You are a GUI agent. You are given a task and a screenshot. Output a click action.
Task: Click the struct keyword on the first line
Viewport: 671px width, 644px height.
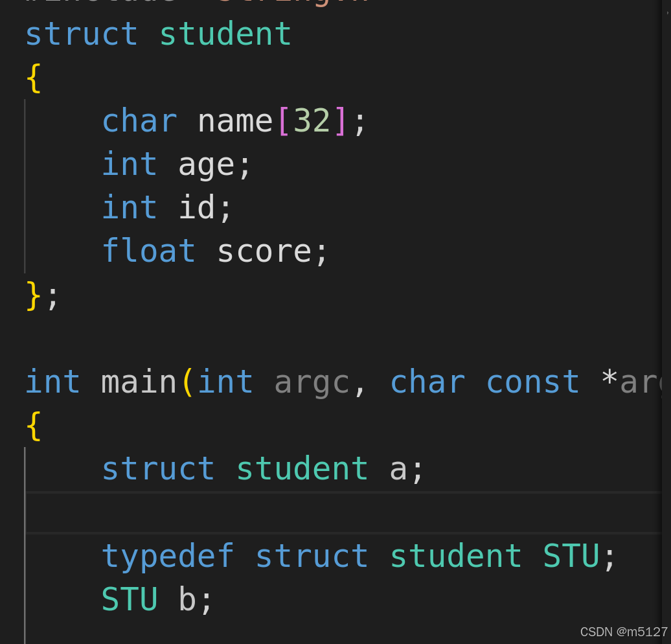click(x=81, y=34)
